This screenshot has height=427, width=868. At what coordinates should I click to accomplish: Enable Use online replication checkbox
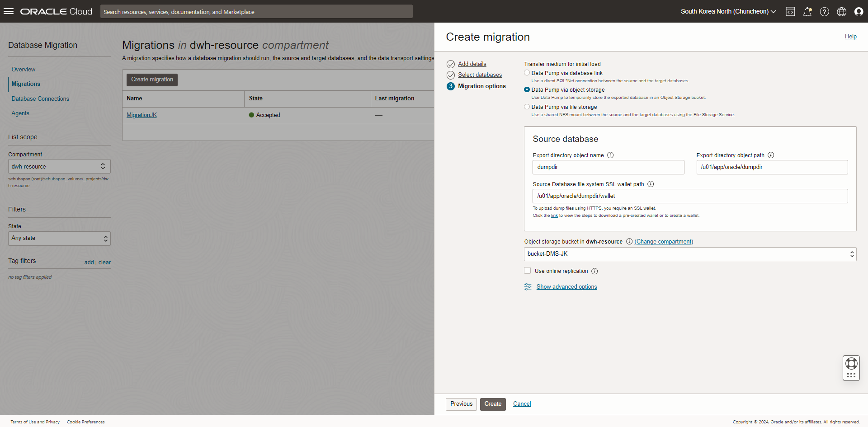click(x=527, y=271)
